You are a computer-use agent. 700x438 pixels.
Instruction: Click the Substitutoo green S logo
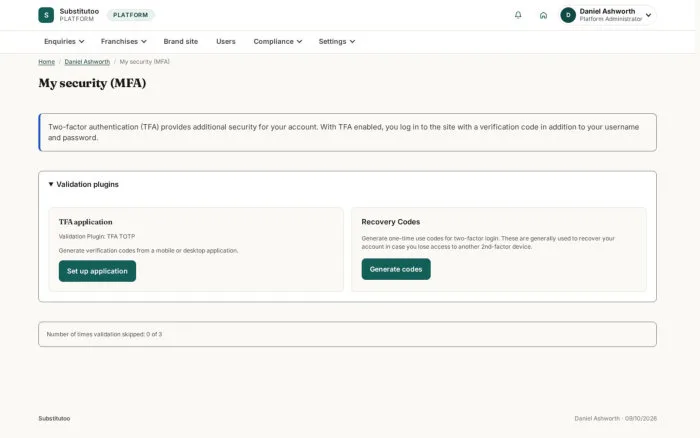tap(46, 15)
